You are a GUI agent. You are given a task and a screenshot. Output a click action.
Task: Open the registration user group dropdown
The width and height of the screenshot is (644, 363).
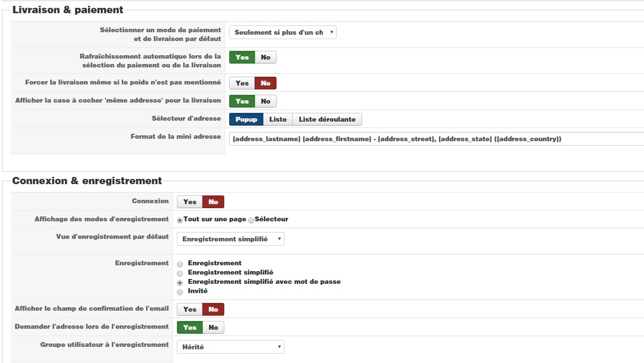(230, 347)
